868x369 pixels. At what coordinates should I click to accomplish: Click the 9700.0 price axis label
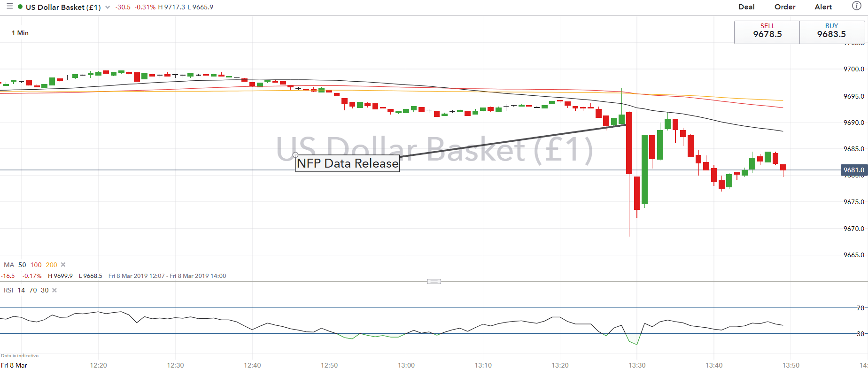pos(853,69)
